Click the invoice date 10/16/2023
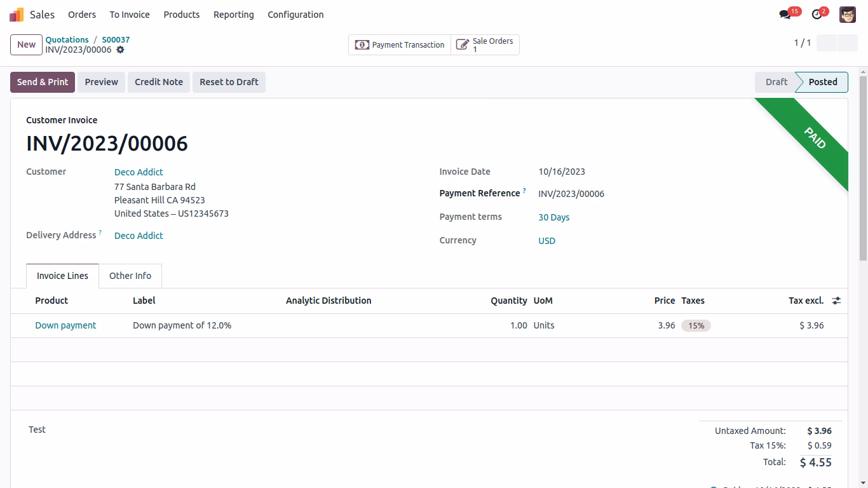 click(x=562, y=172)
